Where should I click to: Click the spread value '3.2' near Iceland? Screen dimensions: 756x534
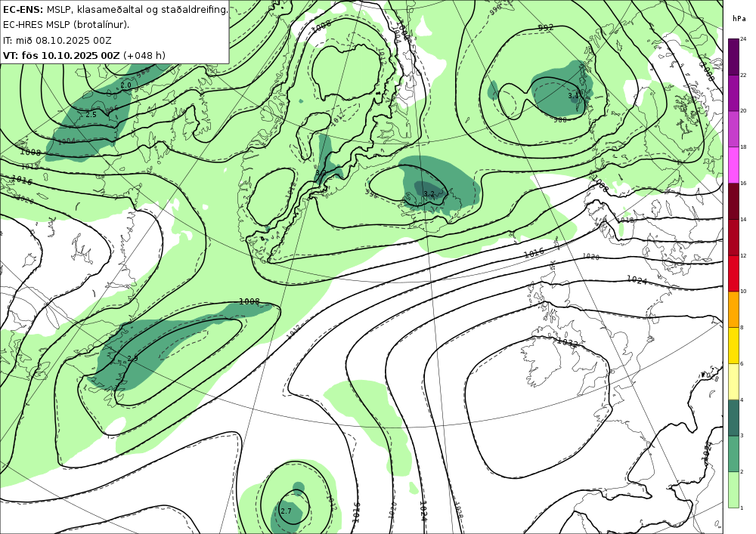tap(429, 193)
